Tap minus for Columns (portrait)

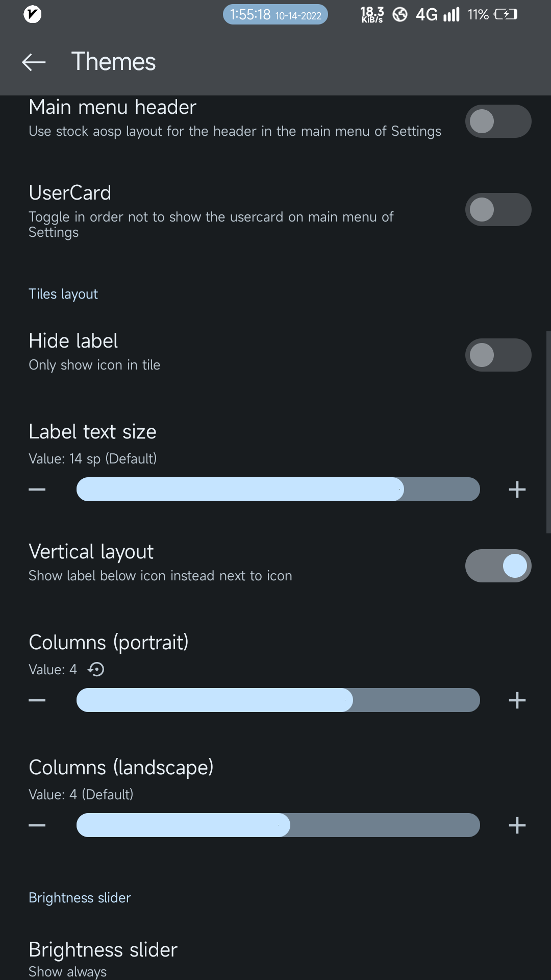pos(37,700)
